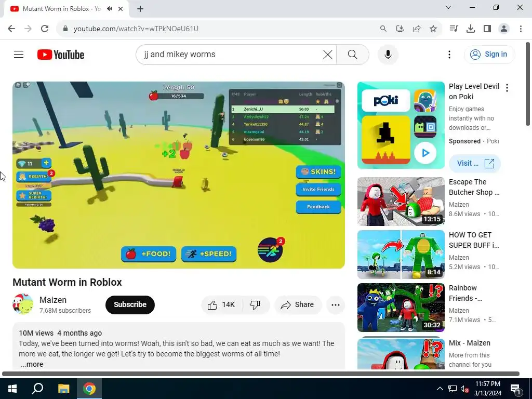Open YouTube settings three-dot menu
This screenshot has height=399, width=532.
449,54
